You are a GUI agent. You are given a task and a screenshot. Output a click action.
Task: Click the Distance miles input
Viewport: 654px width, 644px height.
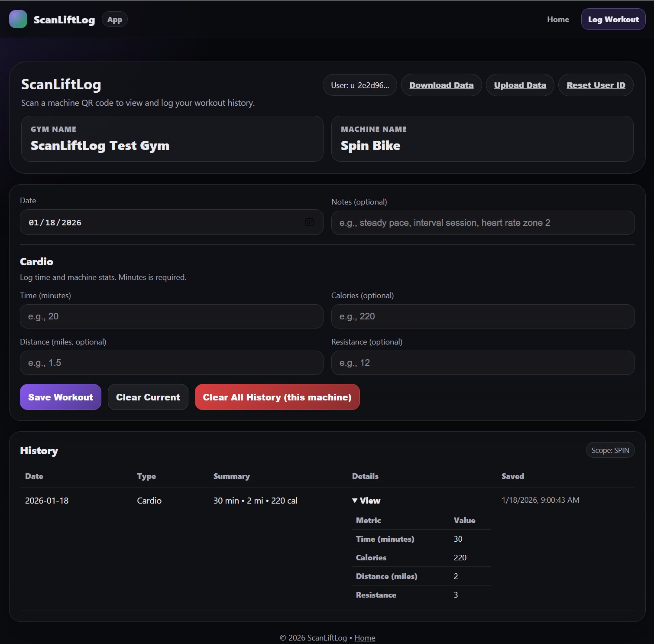point(172,363)
